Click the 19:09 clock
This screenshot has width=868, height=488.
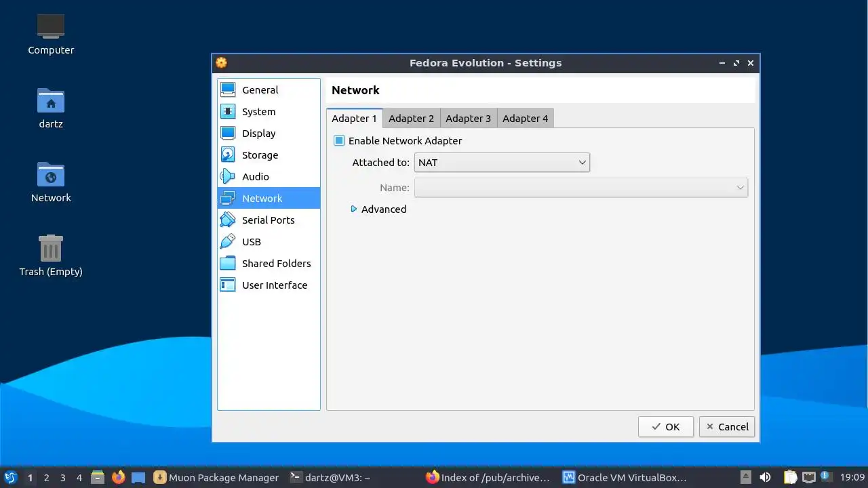[852, 477]
